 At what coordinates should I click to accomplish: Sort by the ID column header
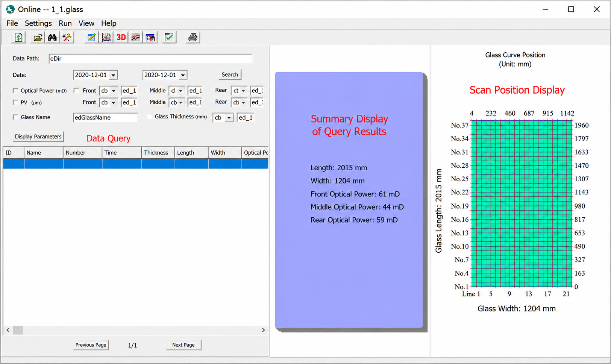tap(14, 153)
